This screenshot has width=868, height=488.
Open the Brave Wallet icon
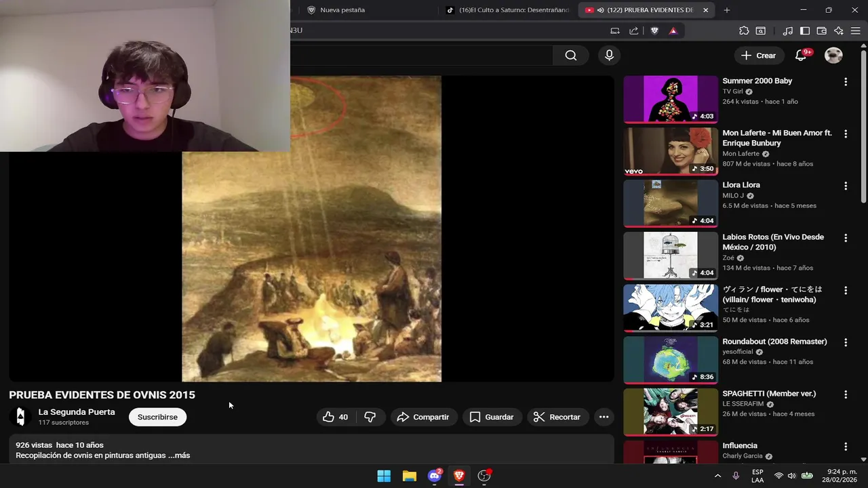tap(821, 30)
